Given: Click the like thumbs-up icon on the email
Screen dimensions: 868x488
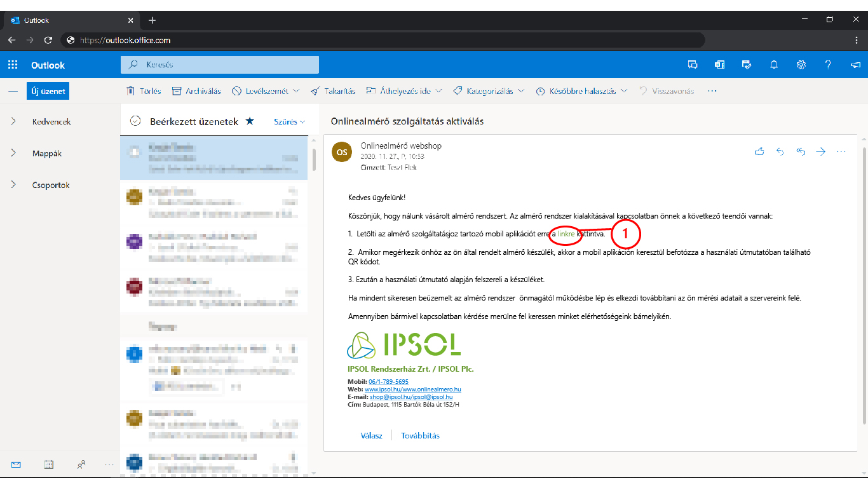Looking at the screenshot, I should 759,151.
